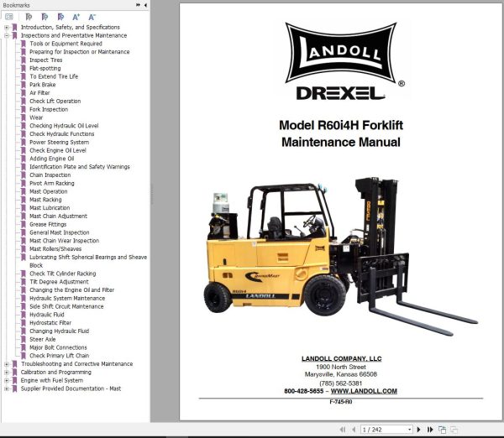Open the To Extend Tire Life bookmark
This screenshot has width=504, height=438.
[x=54, y=76]
